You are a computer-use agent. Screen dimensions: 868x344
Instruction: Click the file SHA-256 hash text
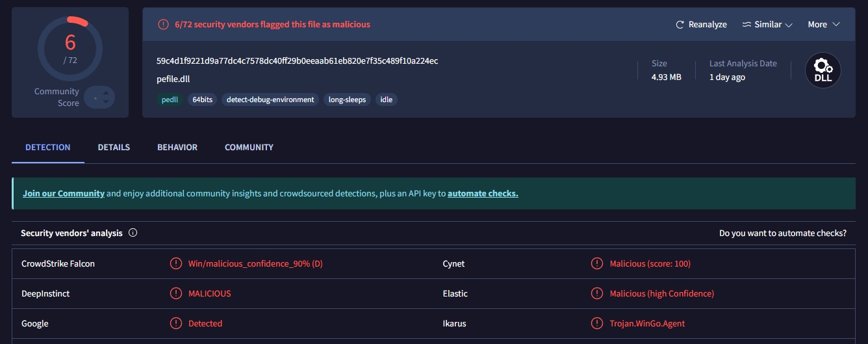(x=297, y=61)
